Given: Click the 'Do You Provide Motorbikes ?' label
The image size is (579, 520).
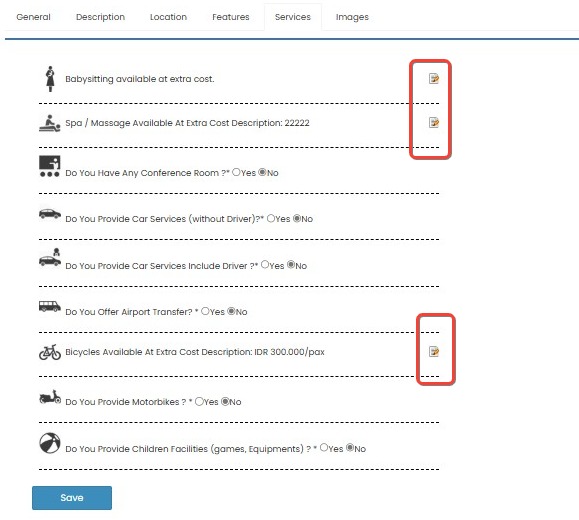Looking at the screenshot, I should click(x=126, y=402).
